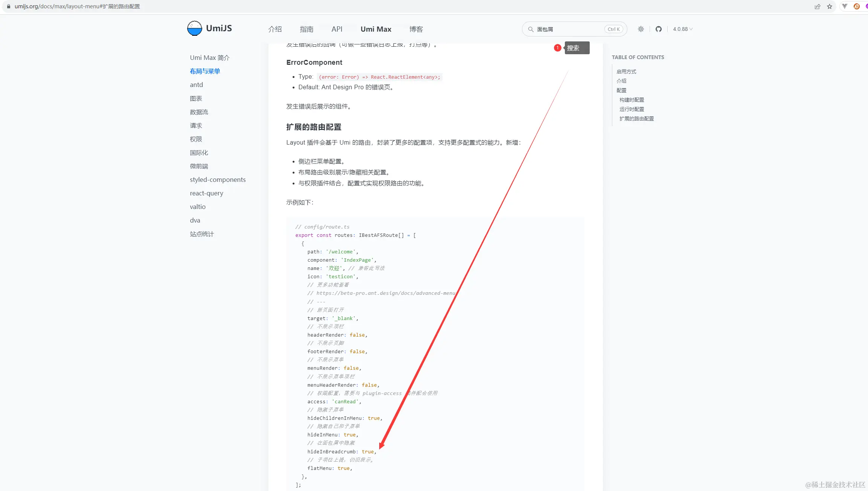The image size is (868, 491).
Task: Go to Umi Max 简介 sidebar page
Action: 210,58
